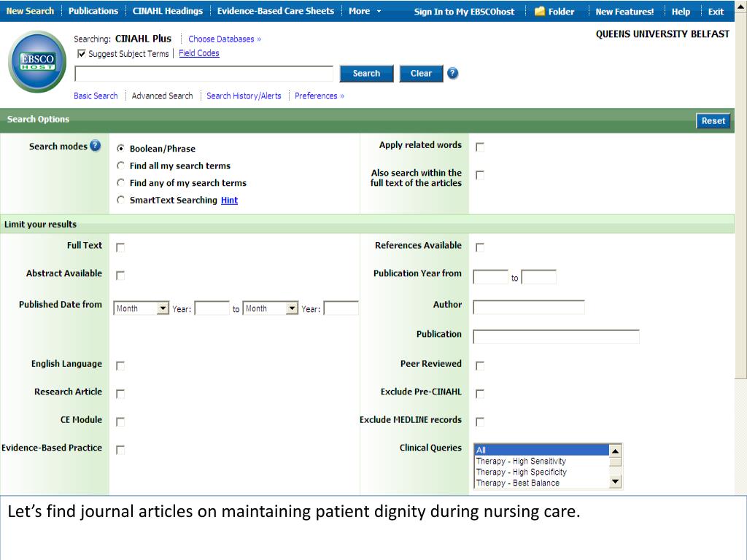Open Publications menu item
The image size is (747, 560).
[93, 11]
